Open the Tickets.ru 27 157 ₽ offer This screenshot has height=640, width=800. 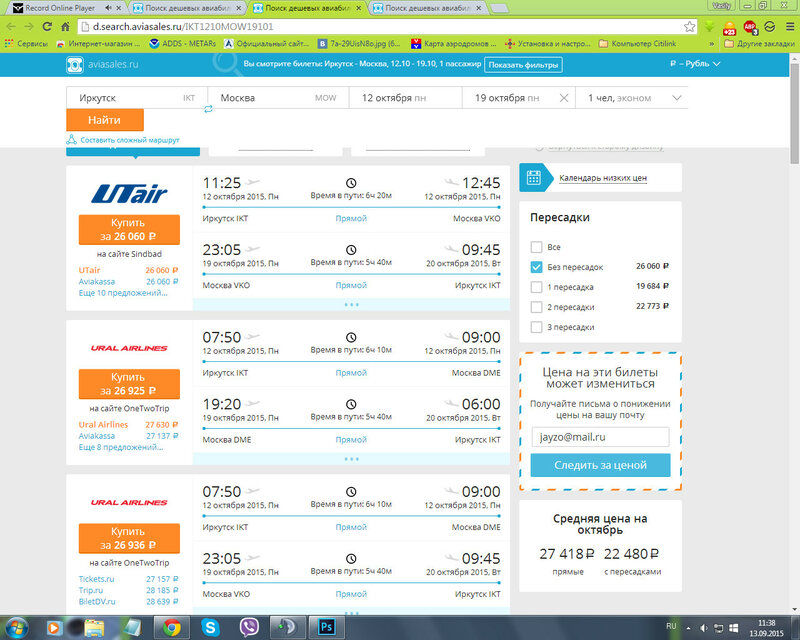[128, 579]
